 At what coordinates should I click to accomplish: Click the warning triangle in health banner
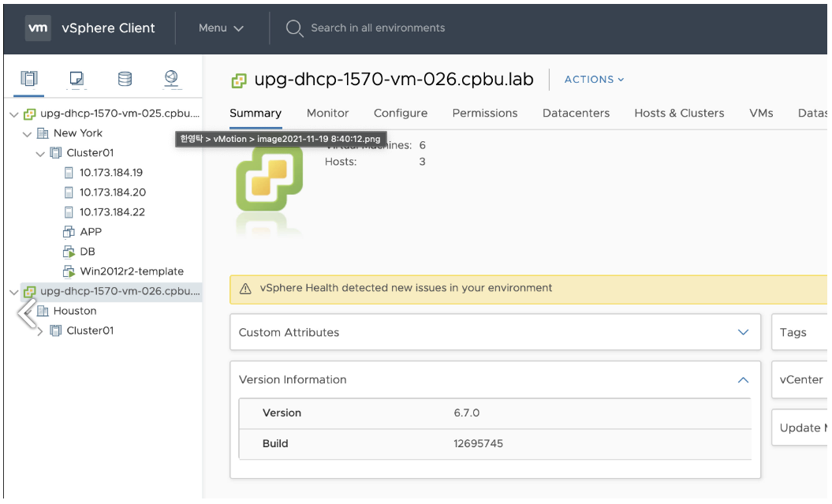point(245,289)
